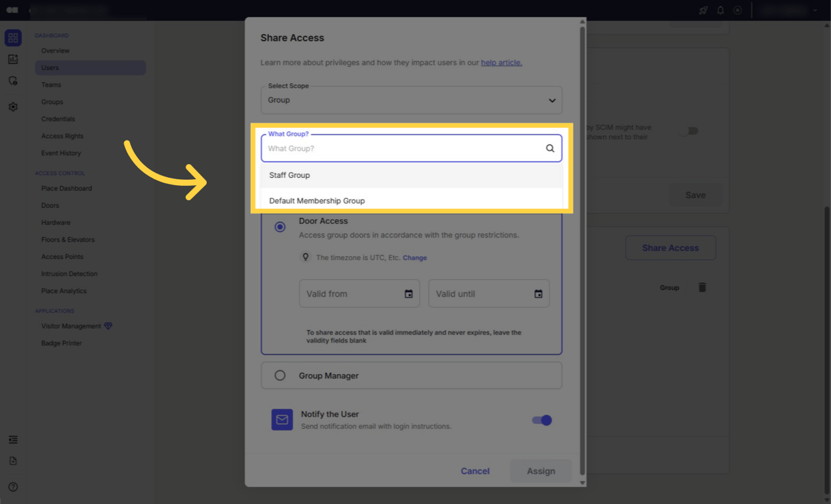The width and height of the screenshot is (831, 504).
Task: Expand the account menu chevron in top bar
Action: pyautogui.click(x=814, y=10)
